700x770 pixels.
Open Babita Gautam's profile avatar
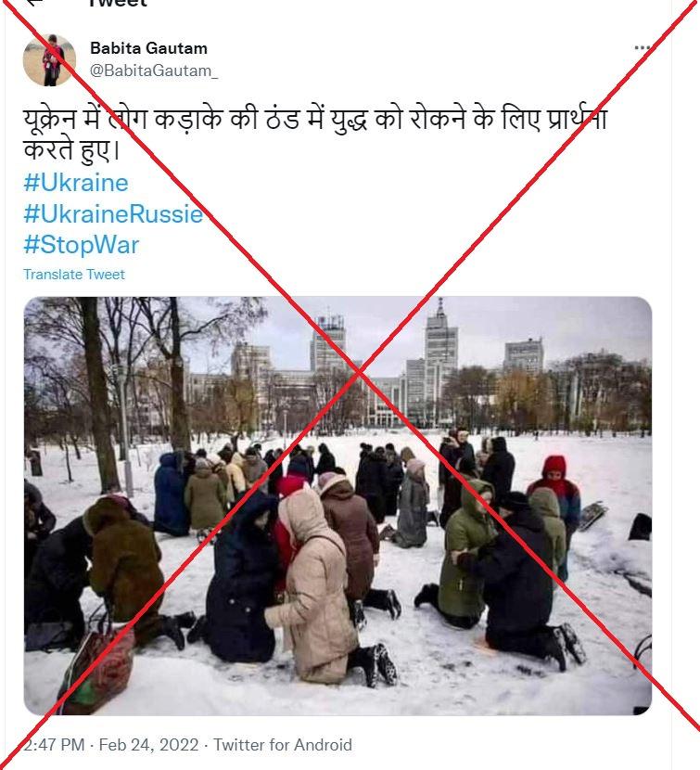[49, 60]
